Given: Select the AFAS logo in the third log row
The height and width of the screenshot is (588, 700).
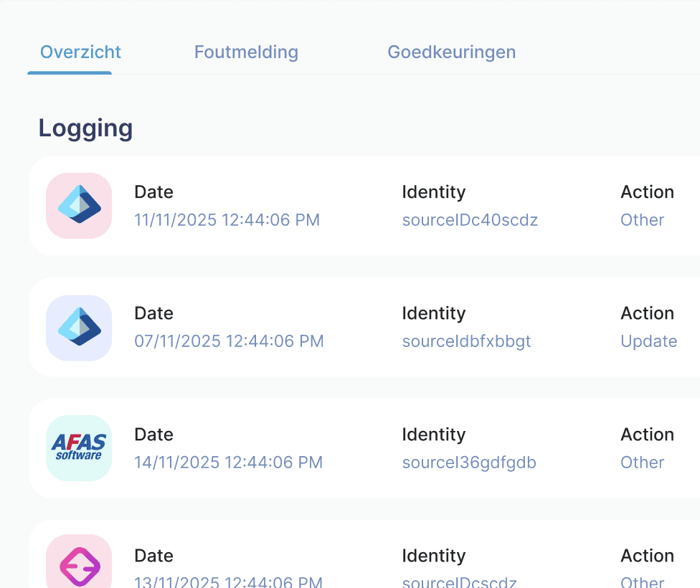Looking at the screenshot, I should coord(79,448).
